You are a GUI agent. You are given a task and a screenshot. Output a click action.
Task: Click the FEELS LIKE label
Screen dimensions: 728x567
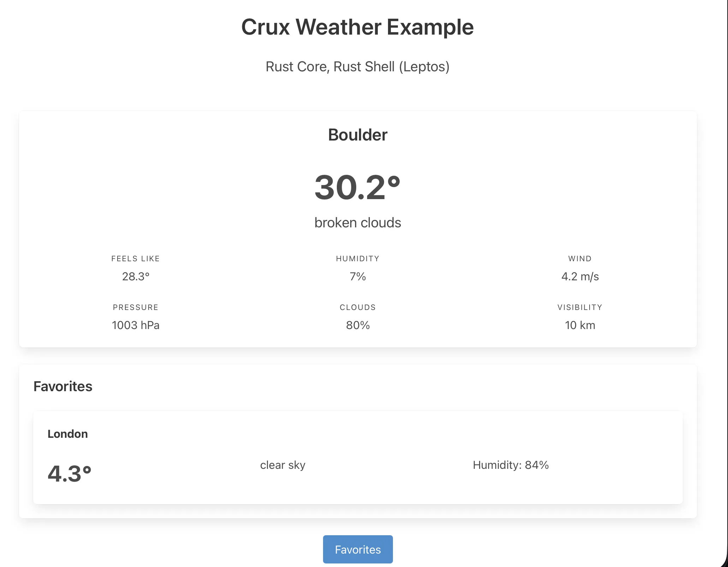point(136,258)
